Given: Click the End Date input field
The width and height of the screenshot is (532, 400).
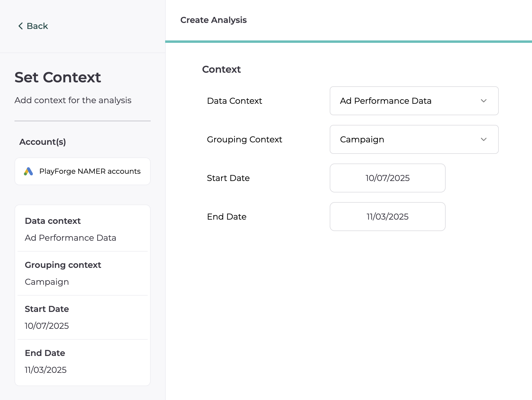Looking at the screenshot, I should pyautogui.click(x=387, y=217).
